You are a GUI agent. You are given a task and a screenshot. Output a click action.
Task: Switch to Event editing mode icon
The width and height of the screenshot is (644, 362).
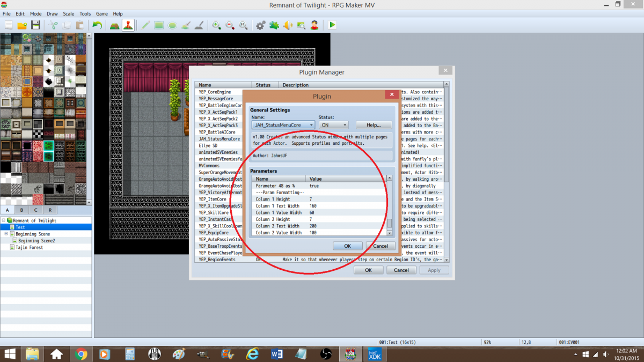[x=128, y=25]
